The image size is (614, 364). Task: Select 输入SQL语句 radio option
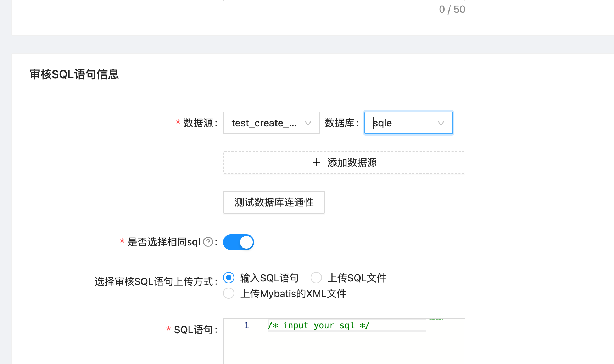(229, 278)
